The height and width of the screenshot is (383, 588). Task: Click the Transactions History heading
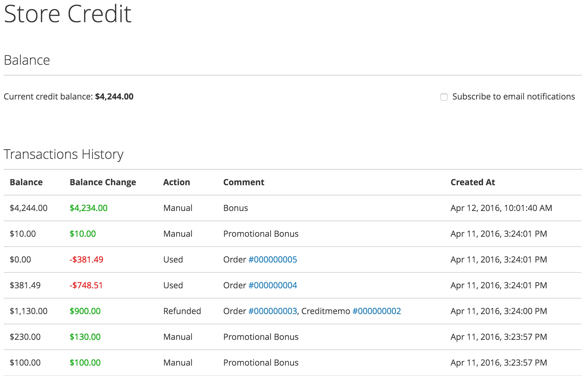64,154
